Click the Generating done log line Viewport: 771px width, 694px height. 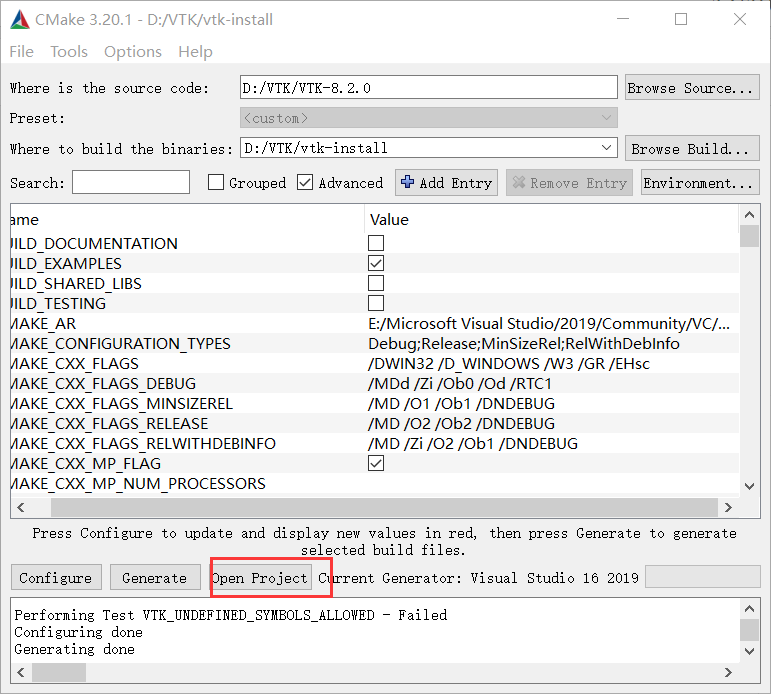click(x=74, y=649)
